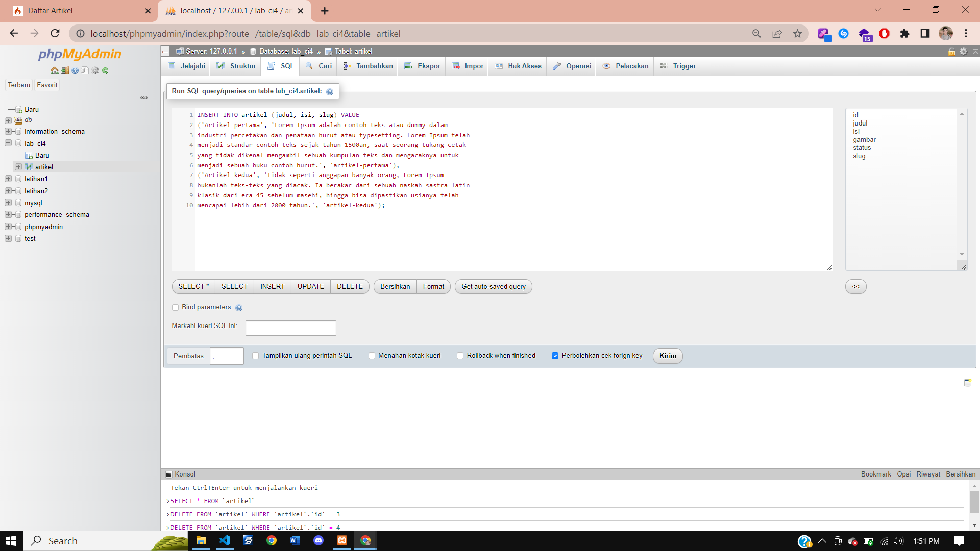Collapse the lab_ci4 database tree
Viewport: 980px width, 551px height.
[8, 143]
